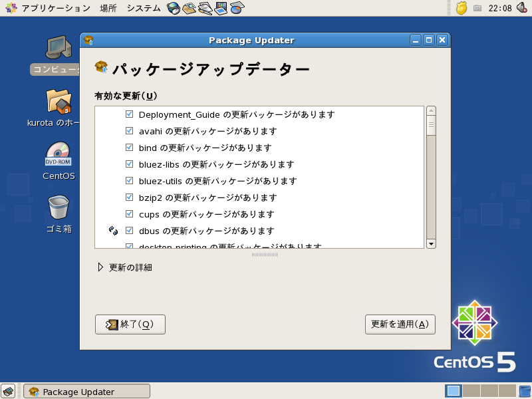This screenshot has width=532, height=399.
Task: Click the 有効な更新(U) label
Action: click(x=126, y=96)
